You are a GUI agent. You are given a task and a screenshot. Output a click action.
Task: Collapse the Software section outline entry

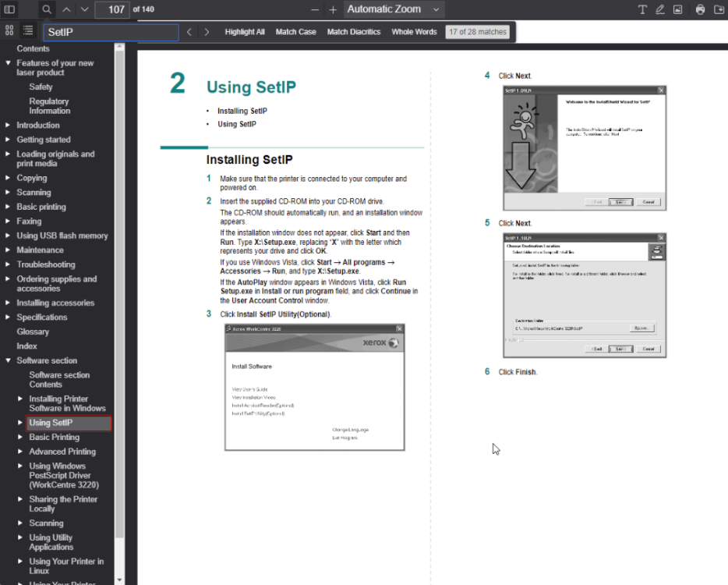point(8,360)
